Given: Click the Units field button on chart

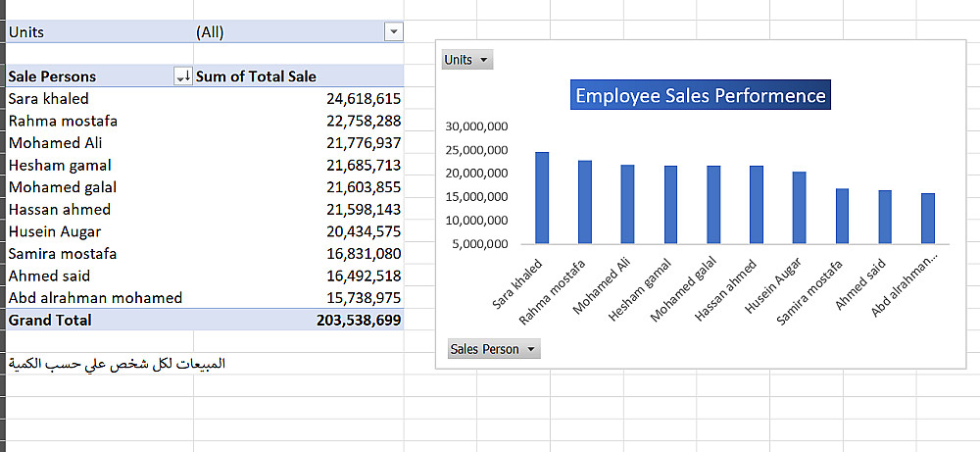Looking at the screenshot, I should point(466,60).
